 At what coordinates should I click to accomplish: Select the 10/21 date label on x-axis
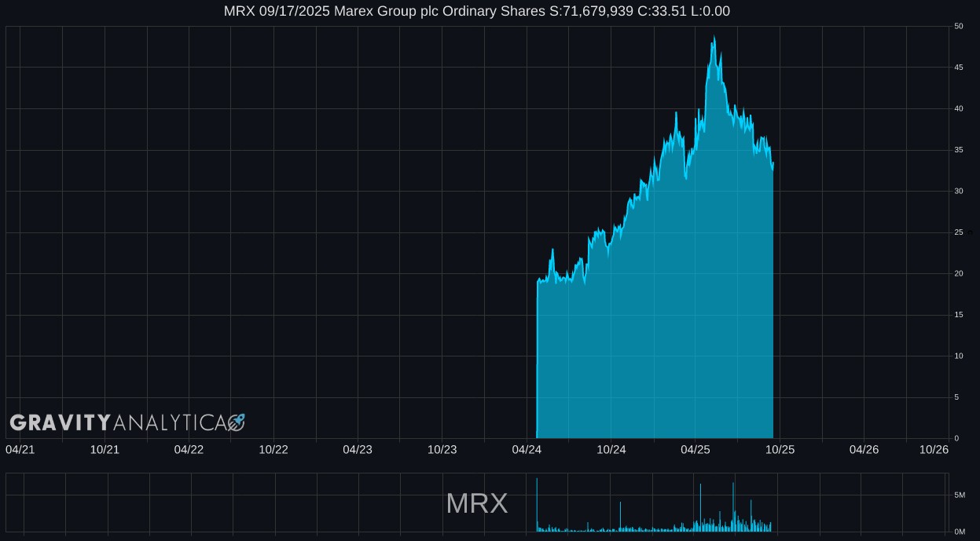pos(105,449)
